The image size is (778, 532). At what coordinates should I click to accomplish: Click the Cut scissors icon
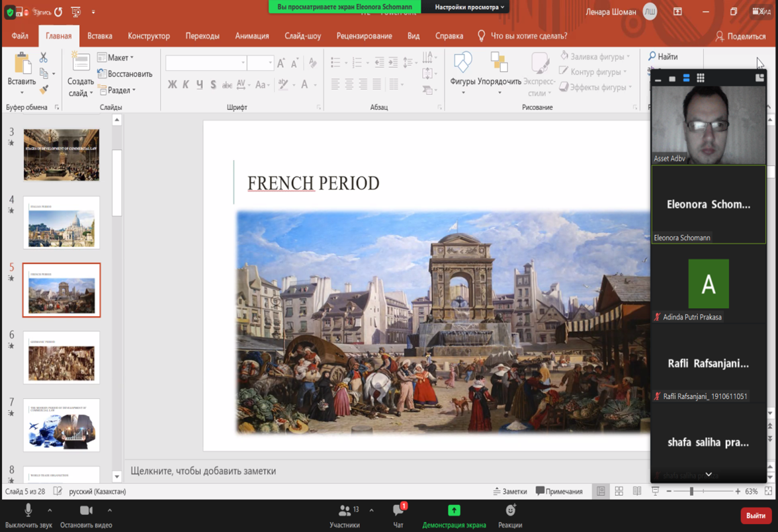click(44, 58)
